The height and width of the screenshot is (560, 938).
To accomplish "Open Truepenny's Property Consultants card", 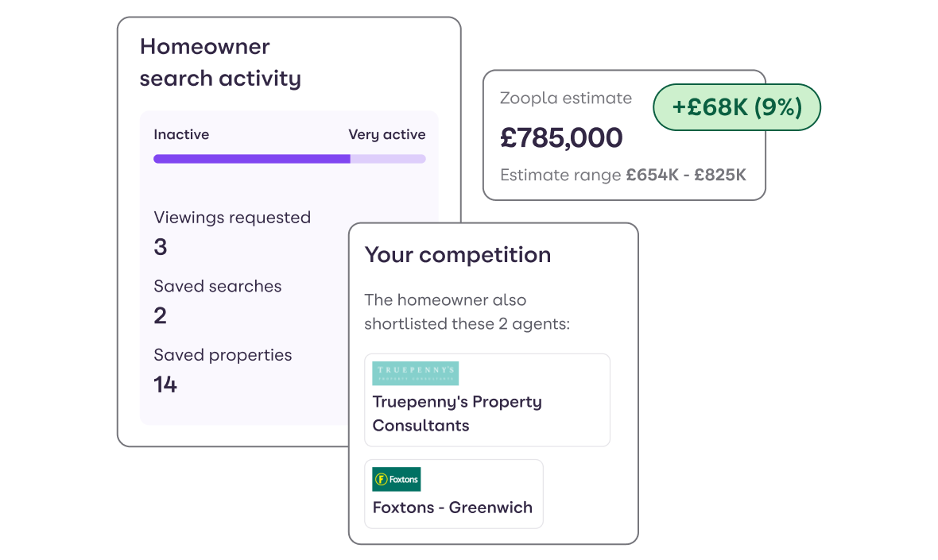I will click(x=487, y=400).
